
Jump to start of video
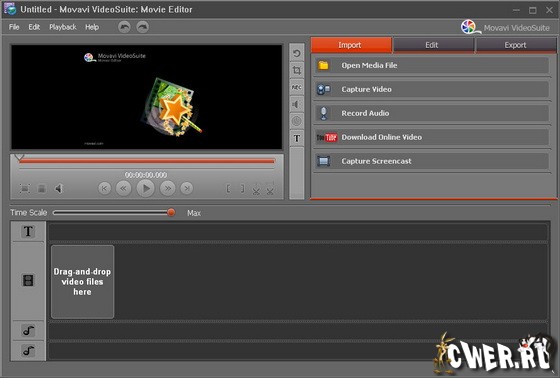tap(104, 188)
